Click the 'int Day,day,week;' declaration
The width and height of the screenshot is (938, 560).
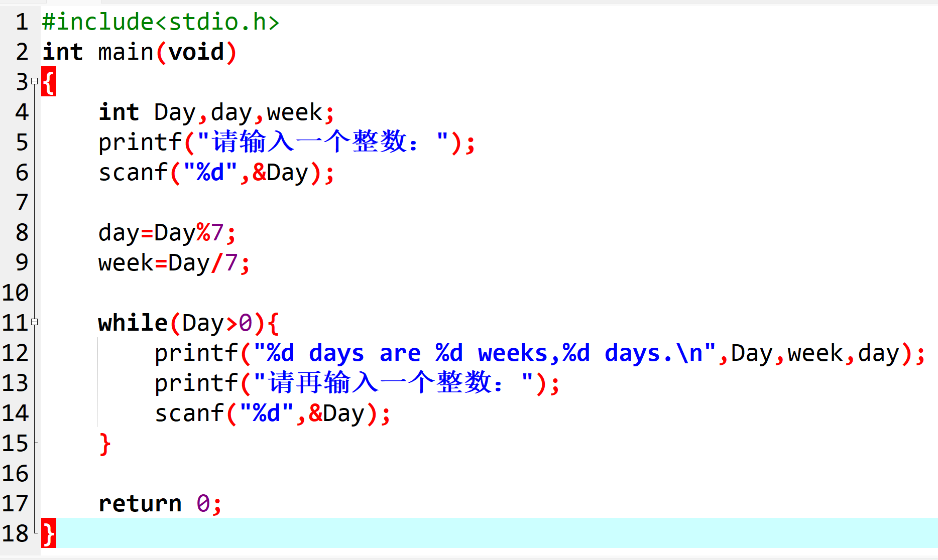pos(216,113)
